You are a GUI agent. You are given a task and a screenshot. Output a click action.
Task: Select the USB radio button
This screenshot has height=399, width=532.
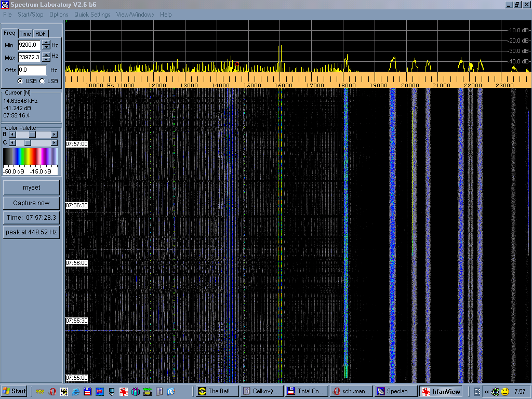click(20, 81)
